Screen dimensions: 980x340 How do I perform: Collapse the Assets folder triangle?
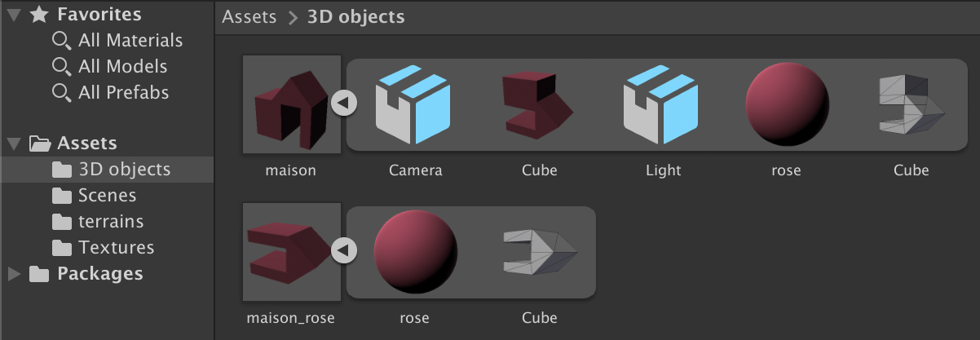[x=14, y=144]
